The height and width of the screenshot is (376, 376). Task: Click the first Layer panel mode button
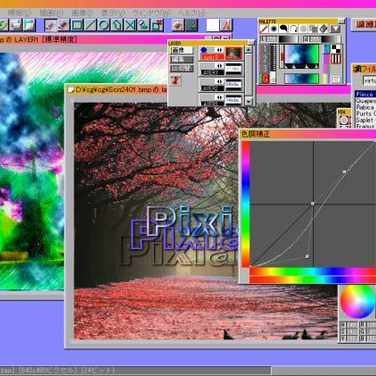[182, 50]
